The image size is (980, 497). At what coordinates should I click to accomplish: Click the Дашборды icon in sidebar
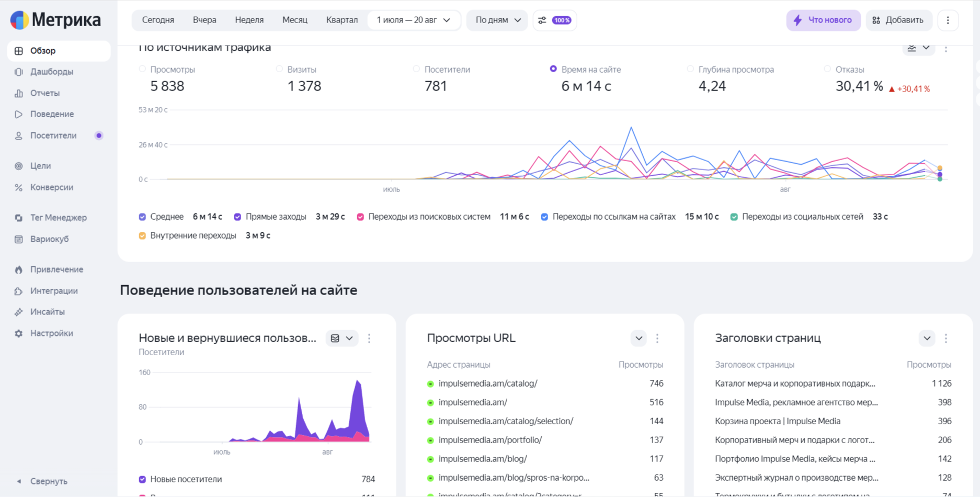(19, 72)
